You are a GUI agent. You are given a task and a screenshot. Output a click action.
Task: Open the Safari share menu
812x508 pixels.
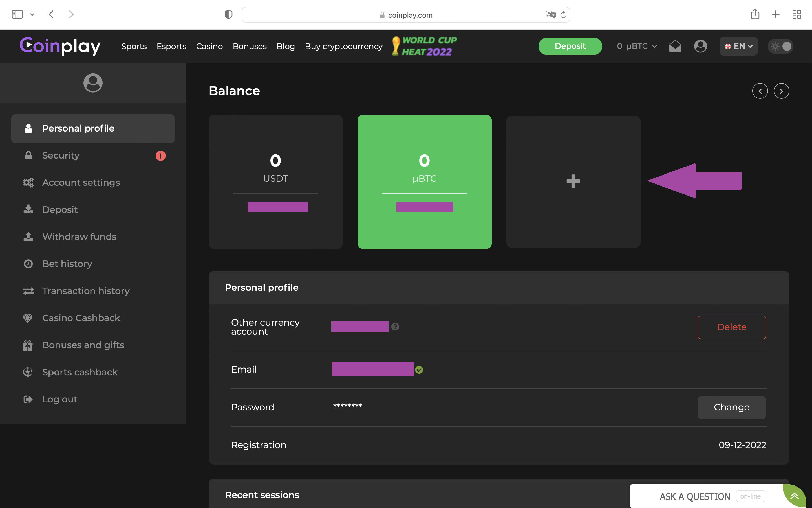click(755, 14)
